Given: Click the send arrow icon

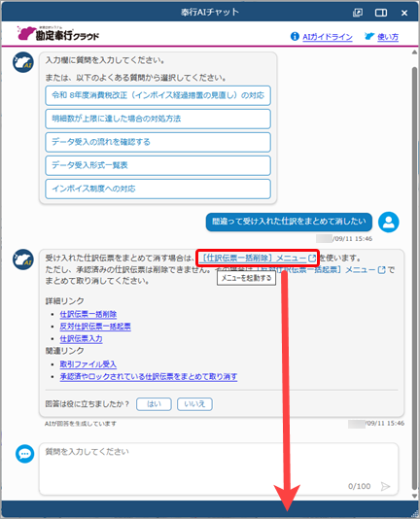Looking at the screenshot, I should (385, 486).
